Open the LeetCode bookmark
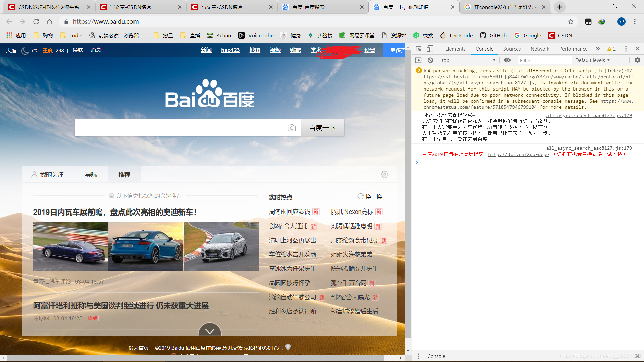 click(x=457, y=35)
